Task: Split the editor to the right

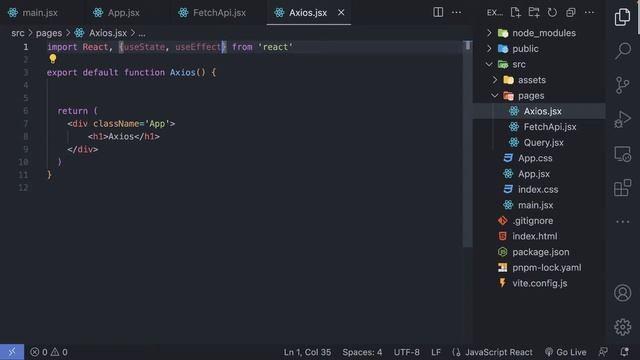Action: pyautogui.click(x=438, y=13)
